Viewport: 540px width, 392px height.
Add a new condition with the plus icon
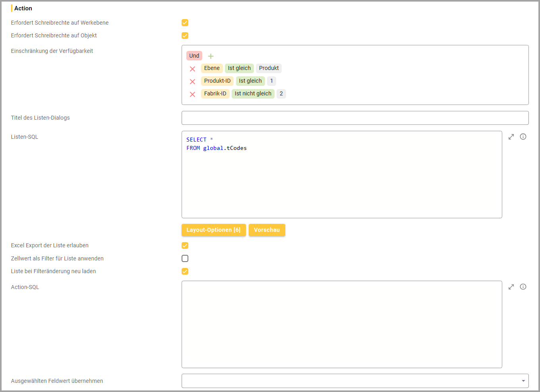[211, 56]
